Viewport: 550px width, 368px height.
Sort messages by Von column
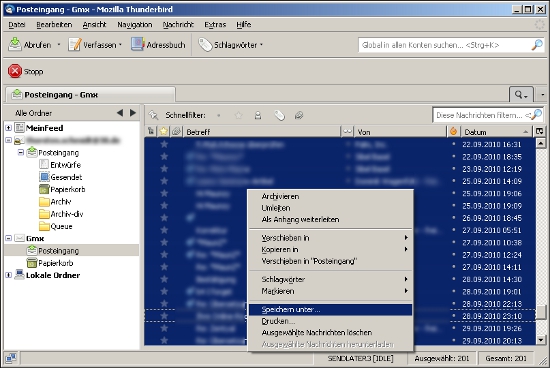tap(400, 132)
